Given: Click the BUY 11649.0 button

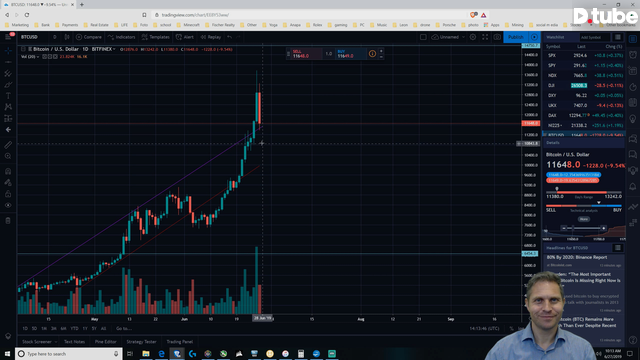Looking at the screenshot, I should 350,53.
